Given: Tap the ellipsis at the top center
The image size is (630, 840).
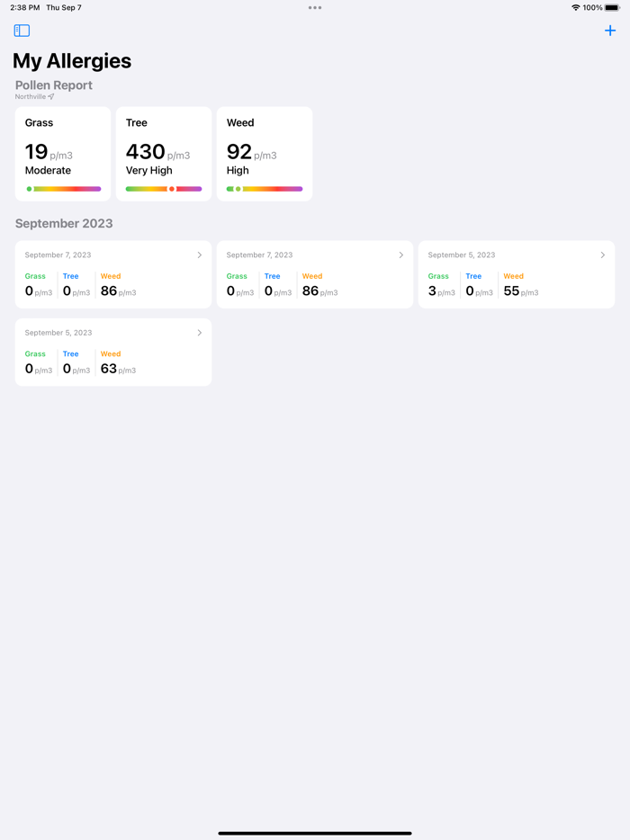Looking at the screenshot, I should (315, 7).
